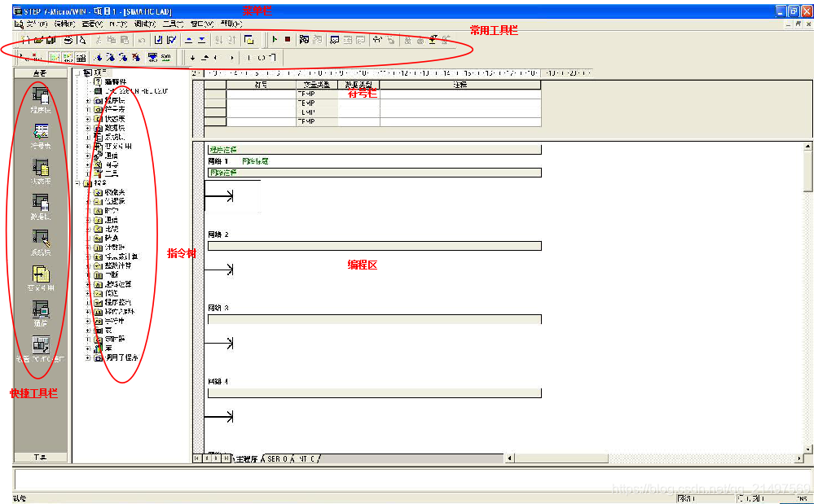Open 状态表 from the navigation bar
This screenshot has width=818, height=504.
(x=41, y=172)
